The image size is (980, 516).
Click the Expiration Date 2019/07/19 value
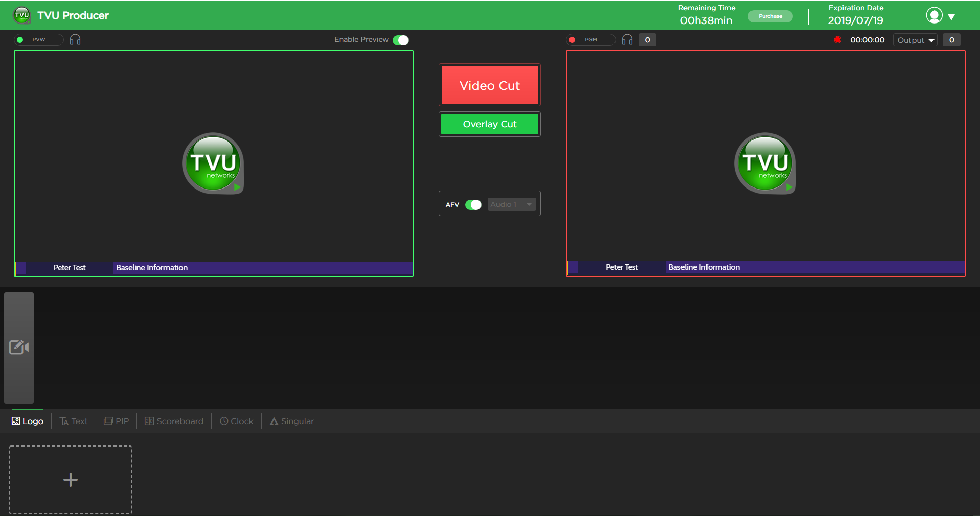[855, 20]
